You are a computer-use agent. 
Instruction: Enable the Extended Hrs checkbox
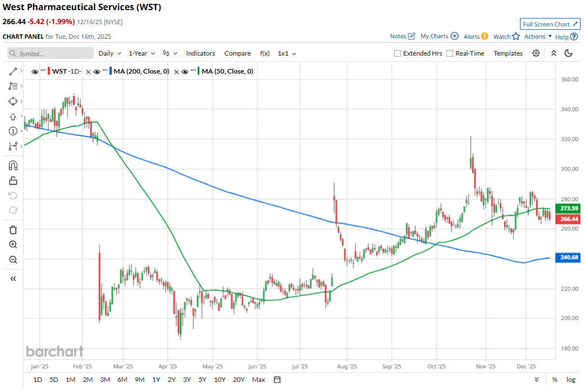[x=398, y=53]
